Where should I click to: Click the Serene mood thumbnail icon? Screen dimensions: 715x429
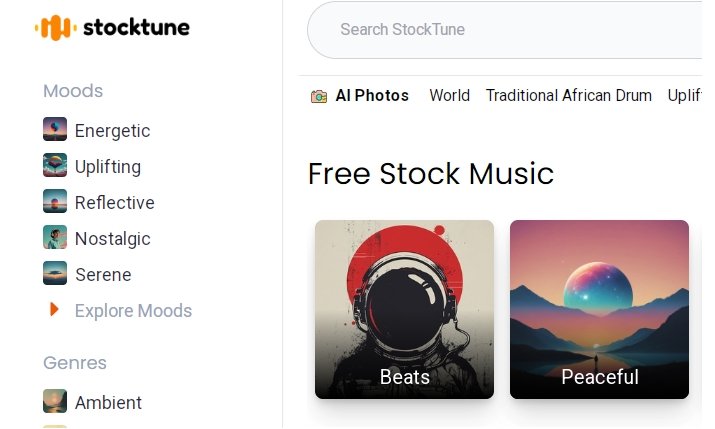click(55, 274)
